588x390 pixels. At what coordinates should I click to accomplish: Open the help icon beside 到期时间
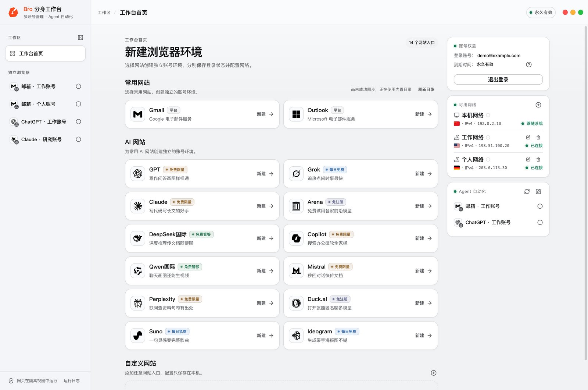(x=529, y=64)
